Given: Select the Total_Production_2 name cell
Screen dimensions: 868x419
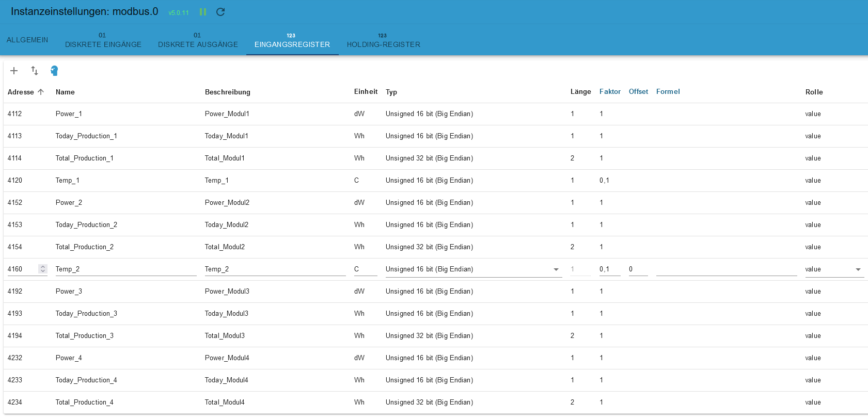Looking at the screenshot, I should pos(85,247).
